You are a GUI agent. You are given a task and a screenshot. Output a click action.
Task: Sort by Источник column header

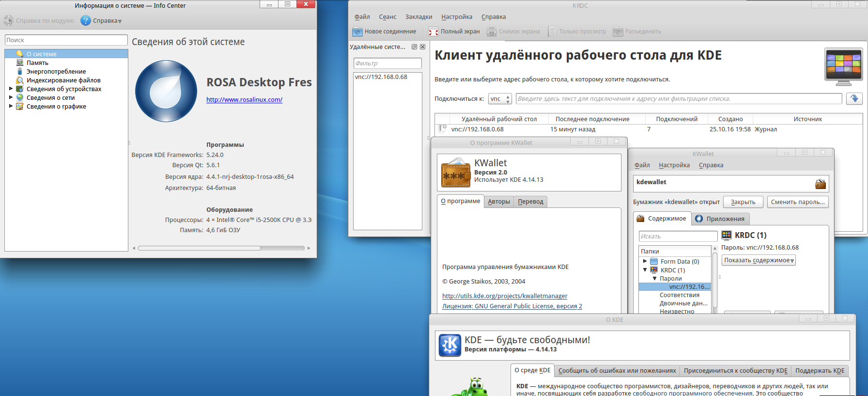point(807,119)
